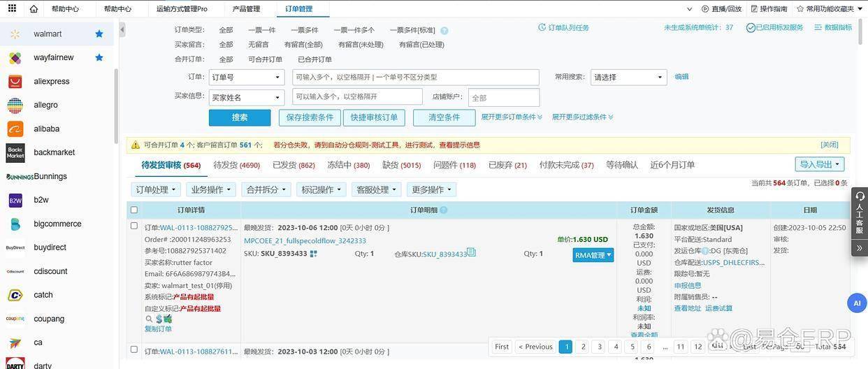868x369 pixels.
Task: Open the 订单号 dropdown
Action: coord(247,77)
